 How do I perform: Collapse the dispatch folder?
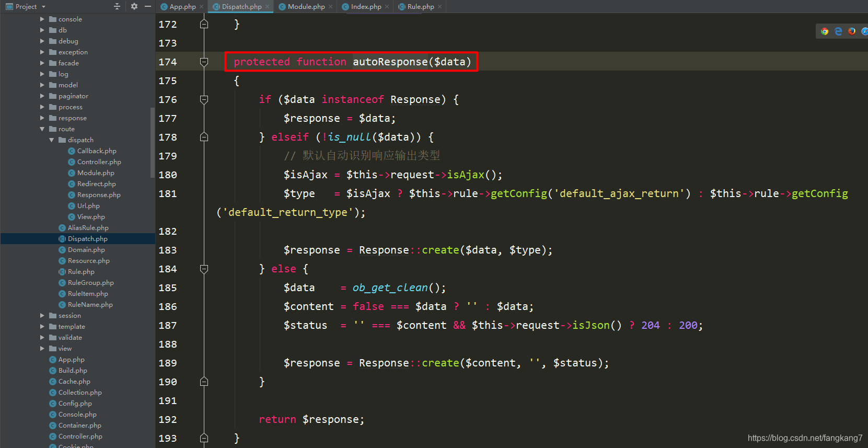52,140
